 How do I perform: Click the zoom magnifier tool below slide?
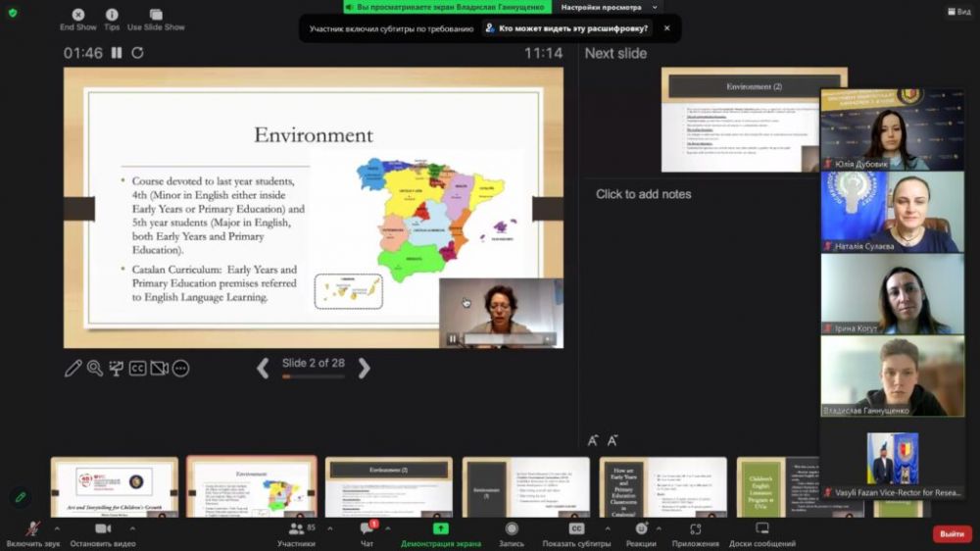click(95, 369)
